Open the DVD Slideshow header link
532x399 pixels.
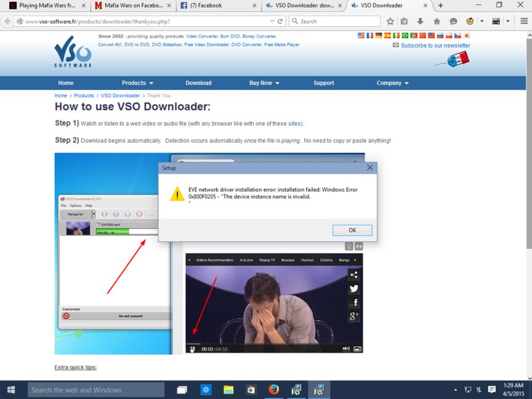click(x=167, y=44)
